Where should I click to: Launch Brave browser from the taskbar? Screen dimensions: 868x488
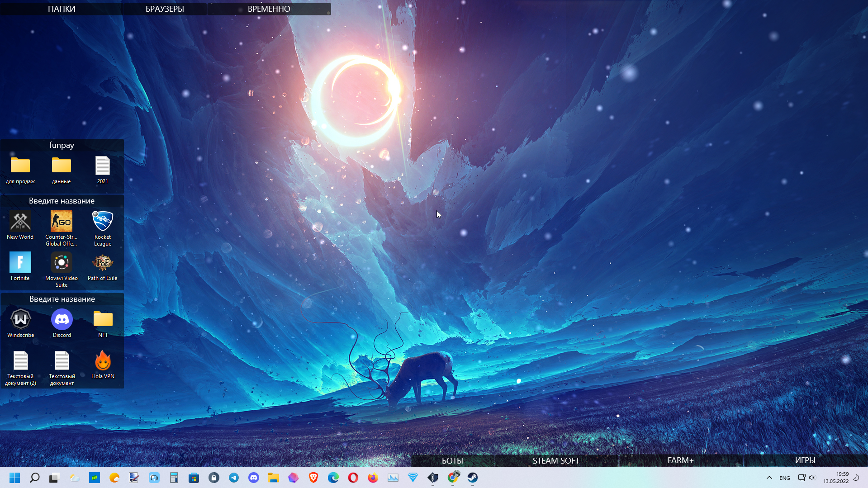tap(313, 478)
